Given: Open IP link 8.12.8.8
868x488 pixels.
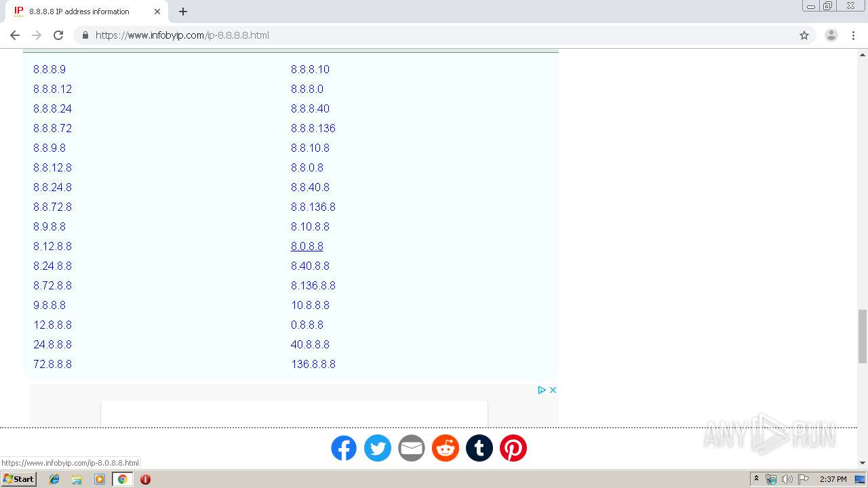Looking at the screenshot, I should 52,246.
